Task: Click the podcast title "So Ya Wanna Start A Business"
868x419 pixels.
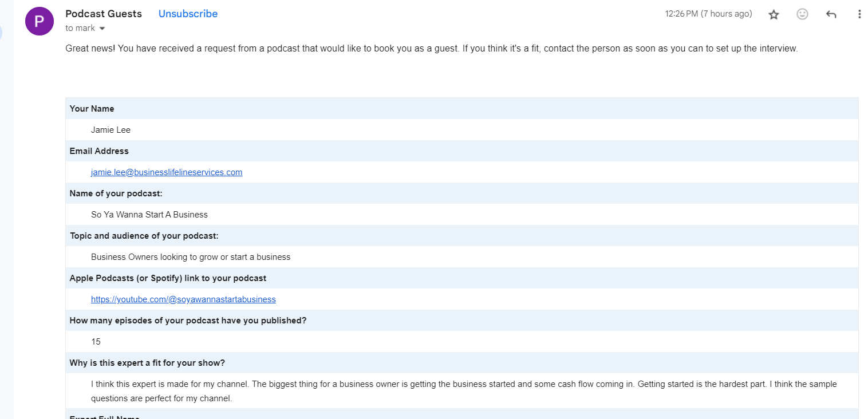Action: coord(149,215)
